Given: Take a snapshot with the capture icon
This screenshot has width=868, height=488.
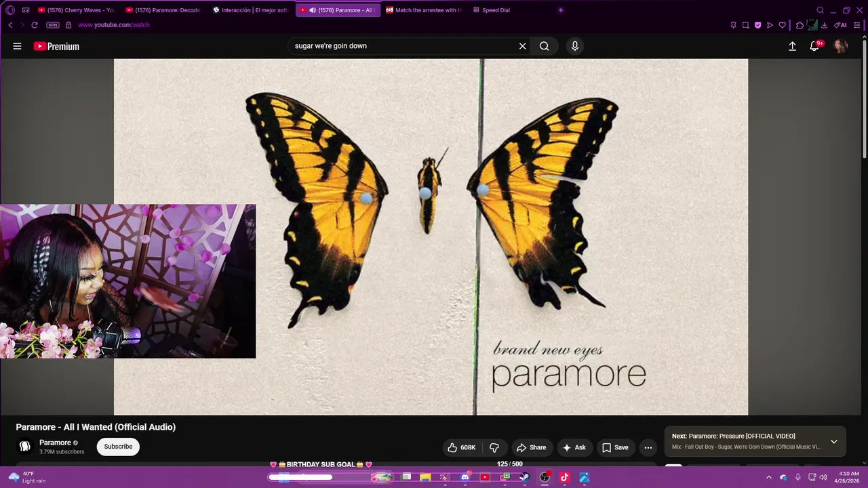Looking at the screenshot, I should point(745,25).
